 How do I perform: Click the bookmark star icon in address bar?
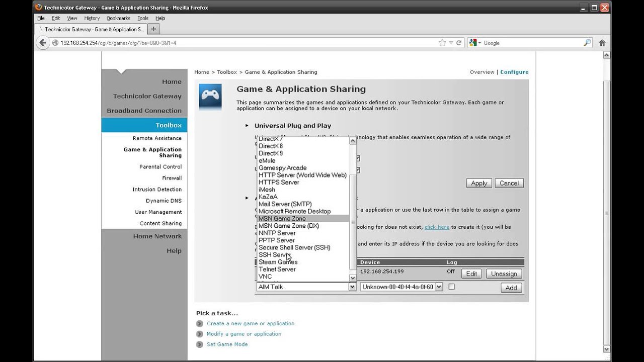442,43
